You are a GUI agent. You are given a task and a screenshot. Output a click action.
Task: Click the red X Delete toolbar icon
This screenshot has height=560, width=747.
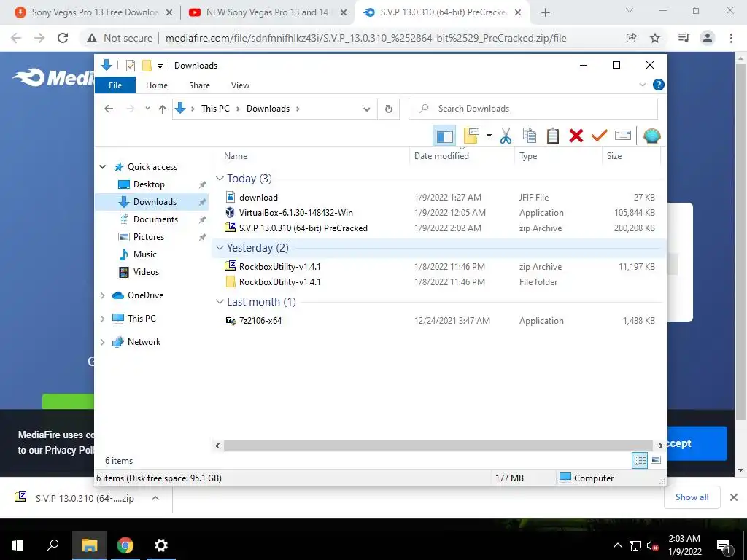(x=576, y=136)
